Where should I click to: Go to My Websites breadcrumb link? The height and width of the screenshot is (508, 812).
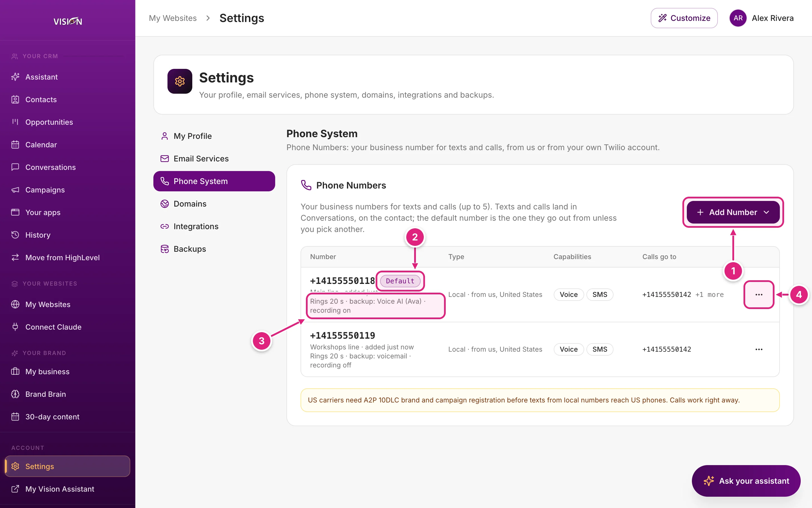pyautogui.click(x=173, y=18)
